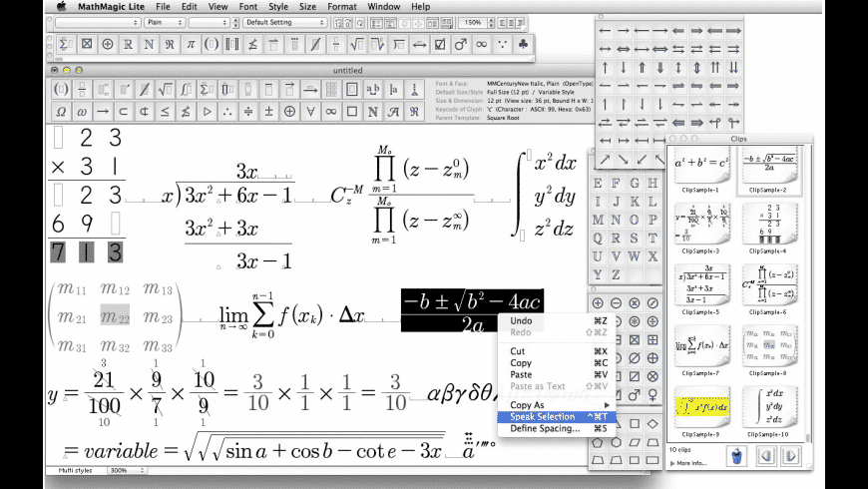Open the Format menu

341,7
